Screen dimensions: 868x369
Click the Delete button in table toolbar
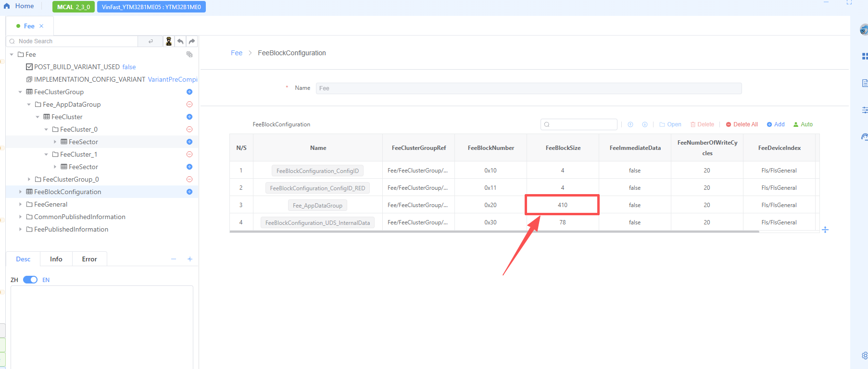(702, 124)
